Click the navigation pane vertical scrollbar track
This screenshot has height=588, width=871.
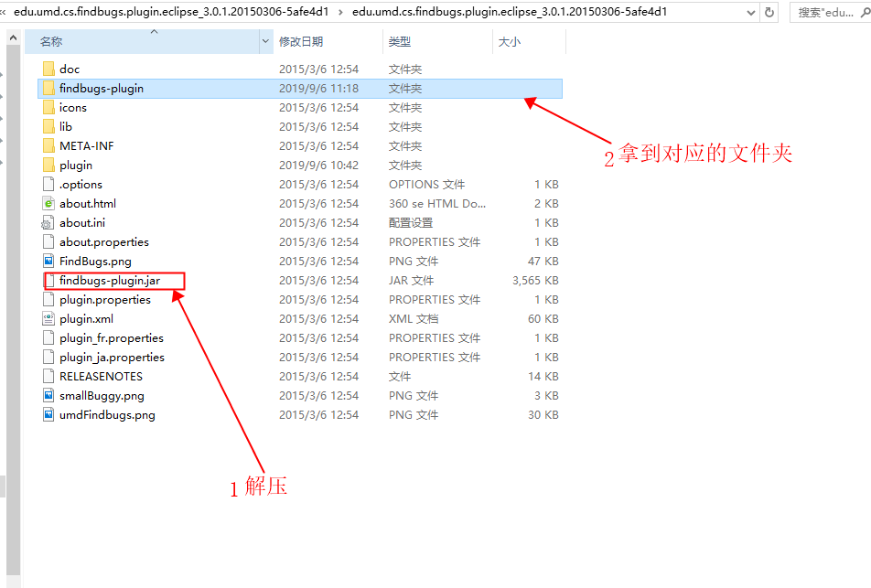coord(14,311)
